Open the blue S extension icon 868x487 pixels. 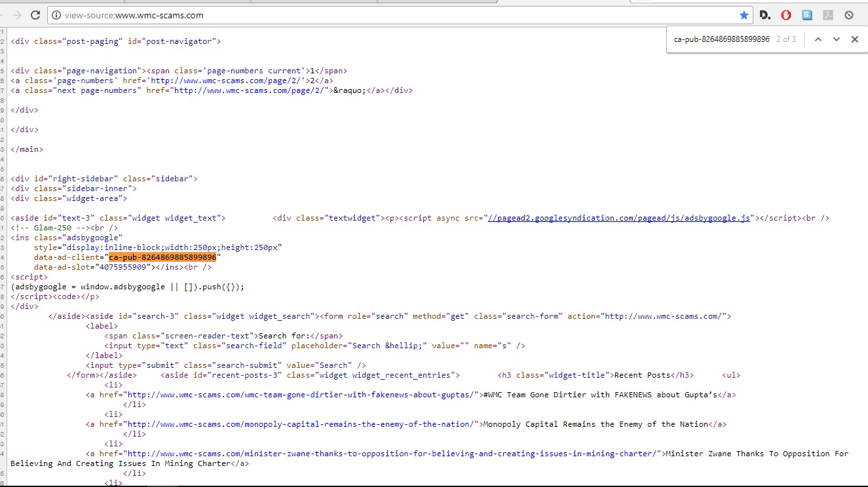click(x=807, y=15)
